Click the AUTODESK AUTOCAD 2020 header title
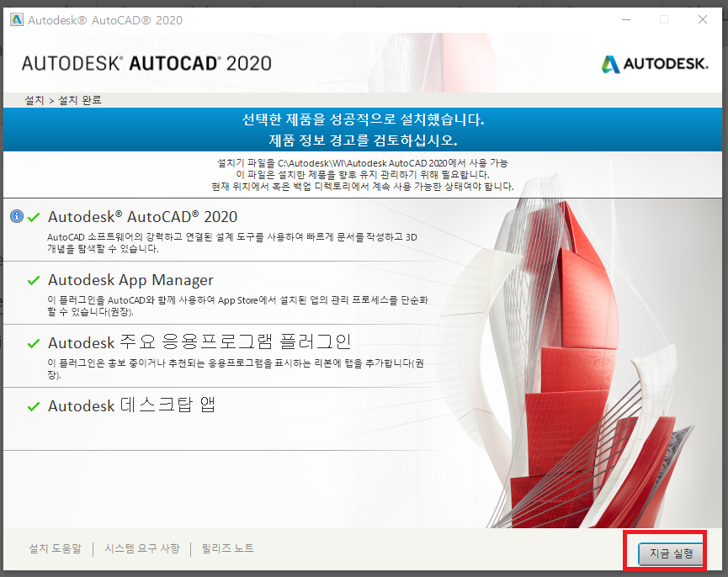728x577 pixels. click(146, 64)
